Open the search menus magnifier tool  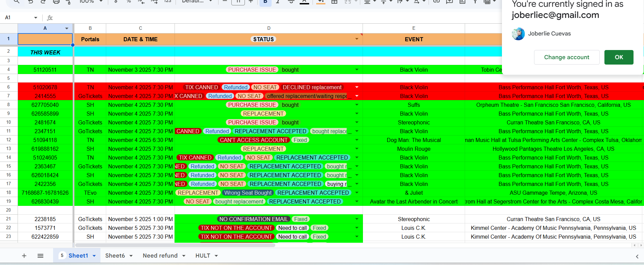click(x=17, y=2)
